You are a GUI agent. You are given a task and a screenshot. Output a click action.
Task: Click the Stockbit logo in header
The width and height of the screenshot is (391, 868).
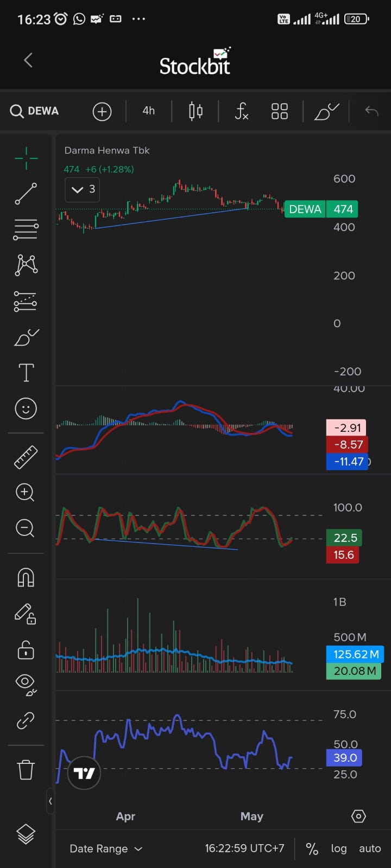coord(195,62)
